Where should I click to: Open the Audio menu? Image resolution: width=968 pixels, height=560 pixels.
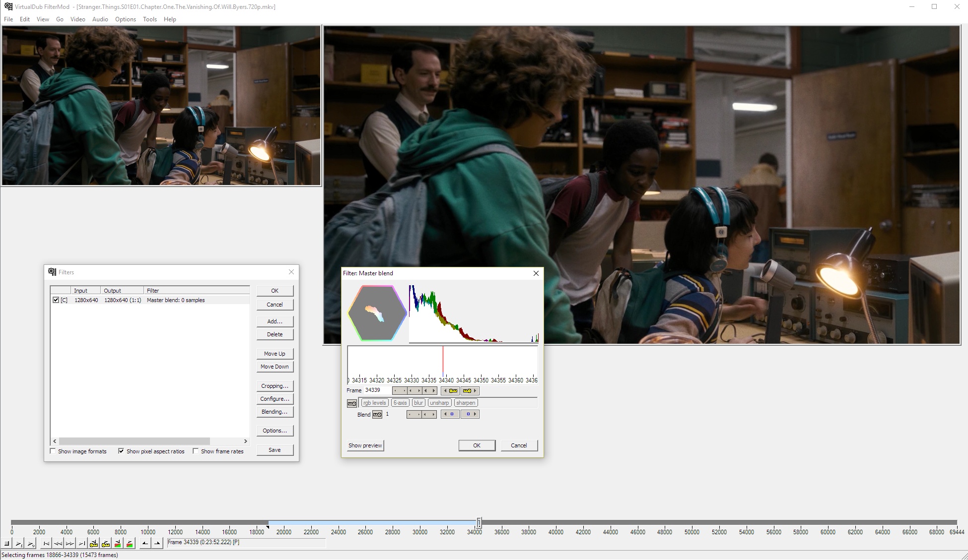point(100,19)
